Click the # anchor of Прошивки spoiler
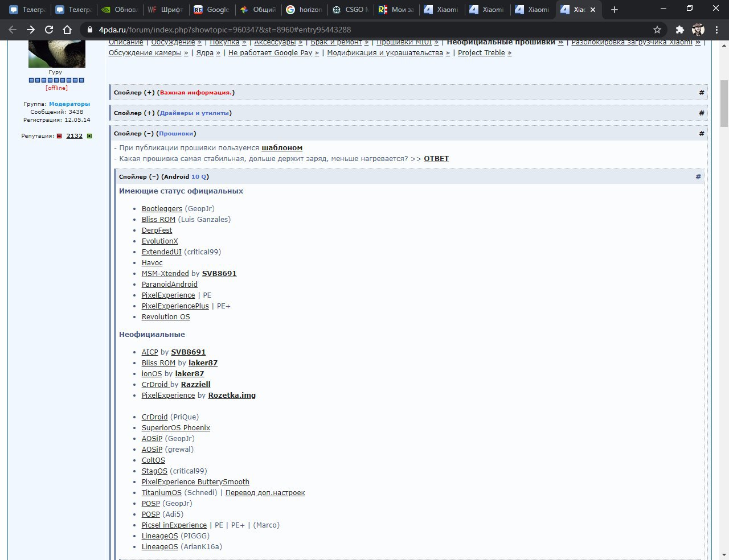The width and height of the screenshot is (729, 560). (702, 133)
